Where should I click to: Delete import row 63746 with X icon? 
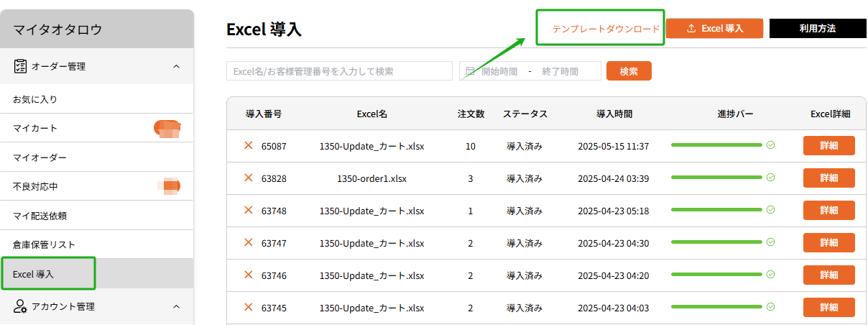coord(249,275)
